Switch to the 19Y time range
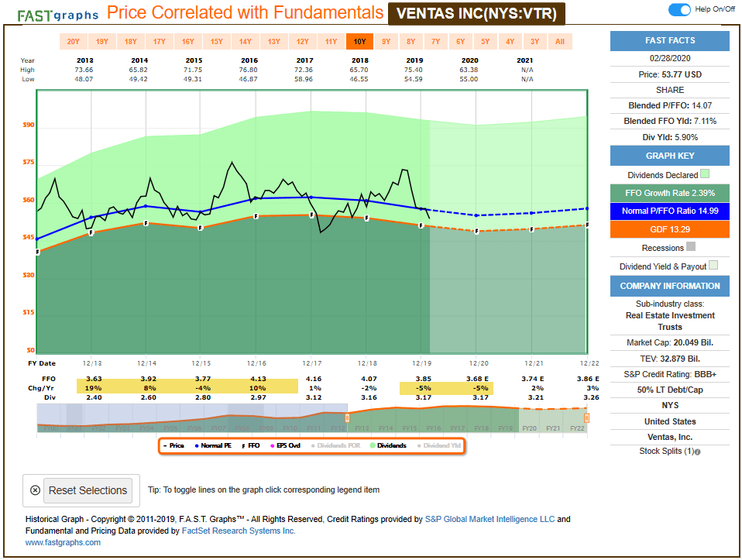This screenshot has width=742, height=560. point(101,42)
